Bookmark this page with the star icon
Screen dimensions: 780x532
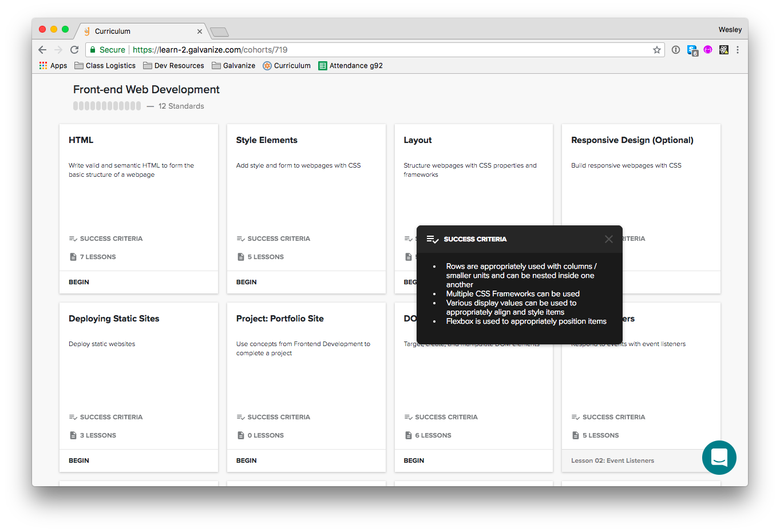[x=657, y=50]
